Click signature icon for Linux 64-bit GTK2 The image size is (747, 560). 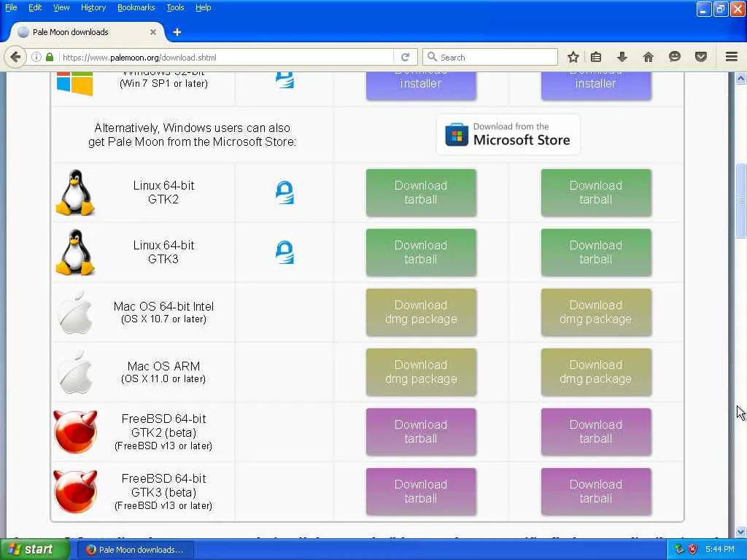click(285, 192)
